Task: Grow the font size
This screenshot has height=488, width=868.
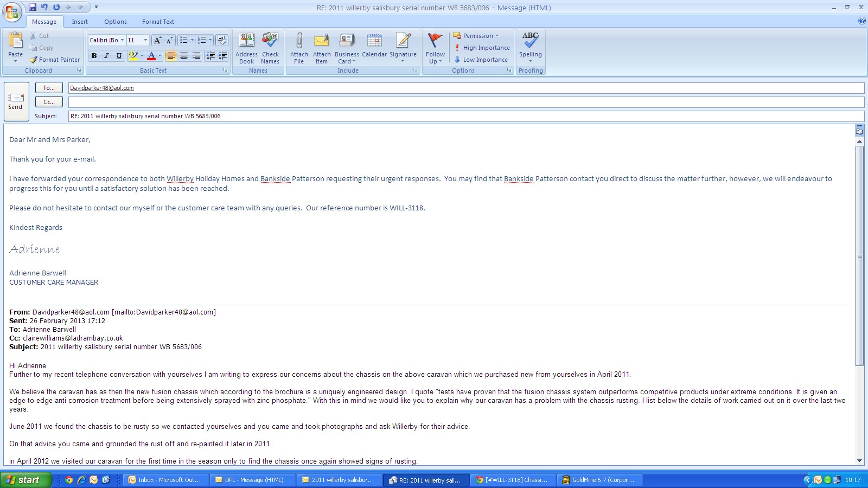Action: [157, 40]
